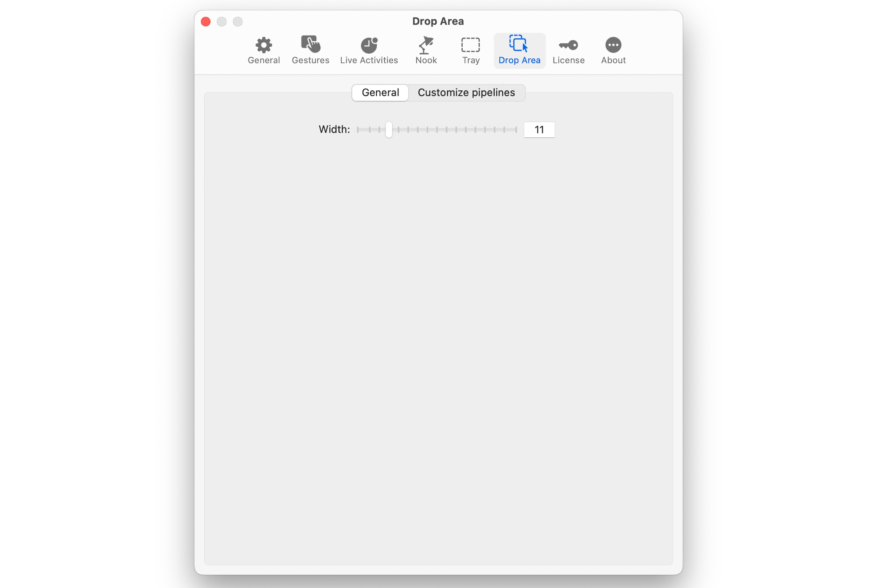The height and width of the screenshot is (588, 882).
Task: Click the Drop Area window title
Action: pyautogui.click(x=438, y=21)
